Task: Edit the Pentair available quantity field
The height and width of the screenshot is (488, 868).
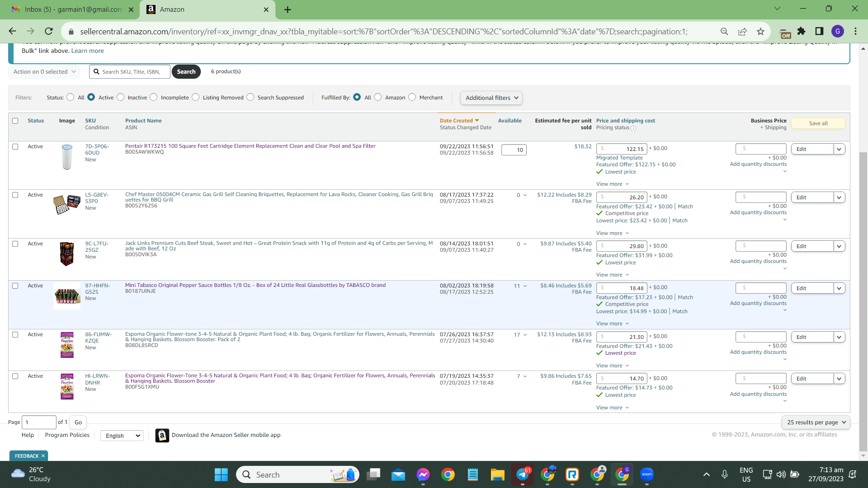Action: tap(514, 150)
